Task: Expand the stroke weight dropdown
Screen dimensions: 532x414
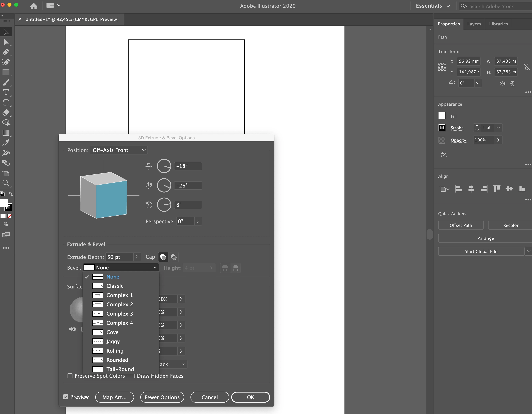Action: point(498,128)
